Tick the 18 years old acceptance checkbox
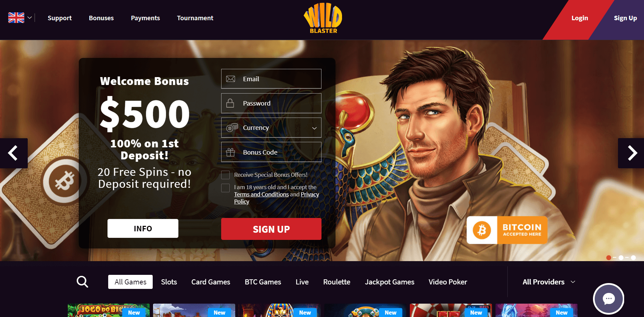The width and height of the screenshot is (644, 317). 225,188
